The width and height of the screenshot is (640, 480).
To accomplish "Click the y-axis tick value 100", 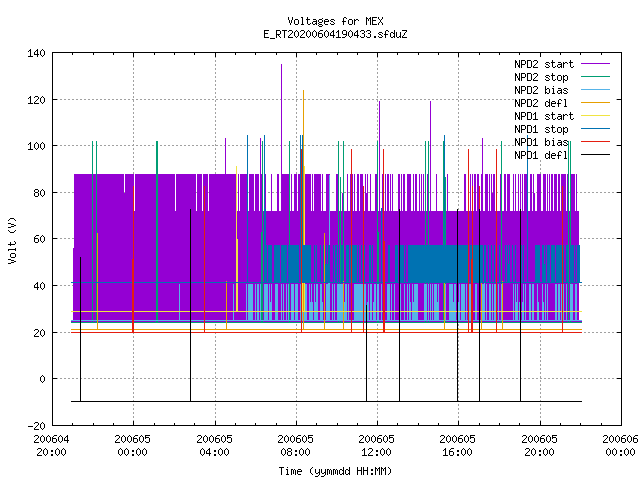I will click(x=36, y=146).
